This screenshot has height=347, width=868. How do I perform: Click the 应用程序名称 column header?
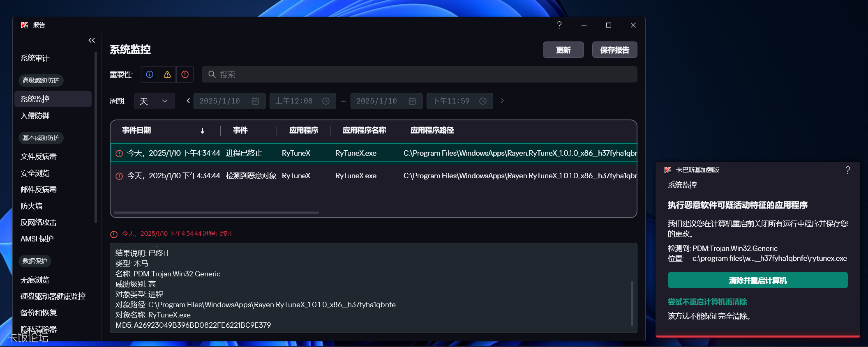(x=364, y=130)
